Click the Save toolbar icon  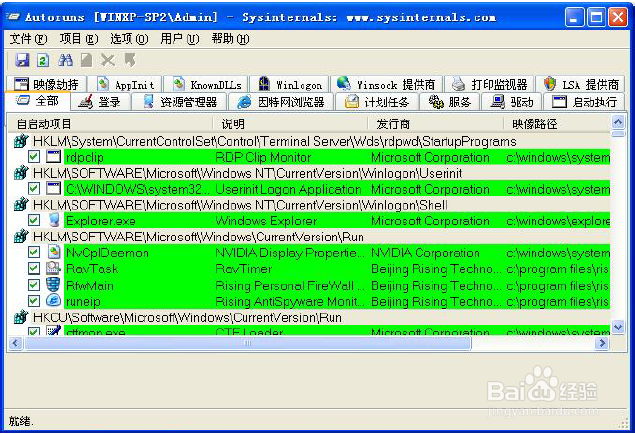pos(22,60)
